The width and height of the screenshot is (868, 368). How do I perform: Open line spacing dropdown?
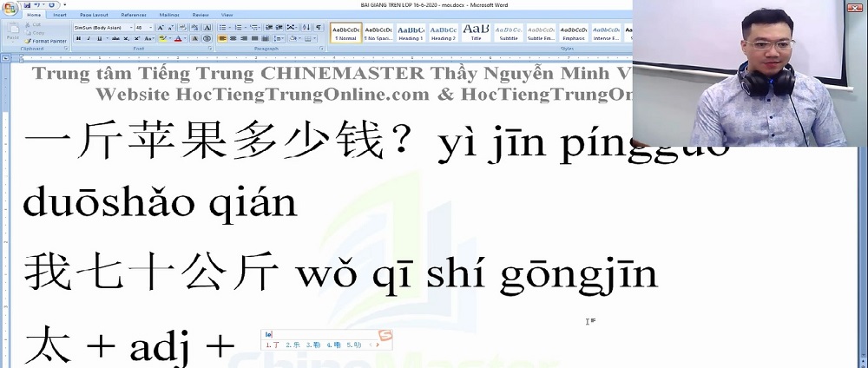coord(279,39)
